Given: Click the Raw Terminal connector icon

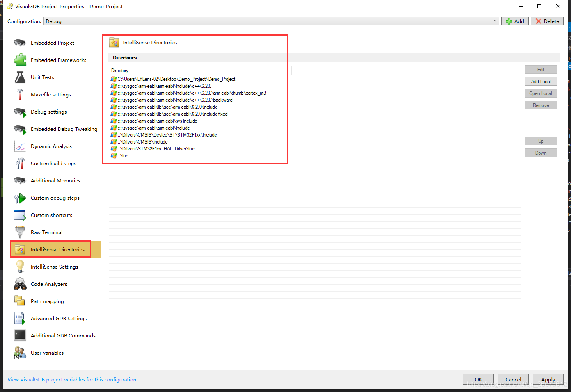Looking at the screenshot, I should pyautogui.click(x=20, y=232).
